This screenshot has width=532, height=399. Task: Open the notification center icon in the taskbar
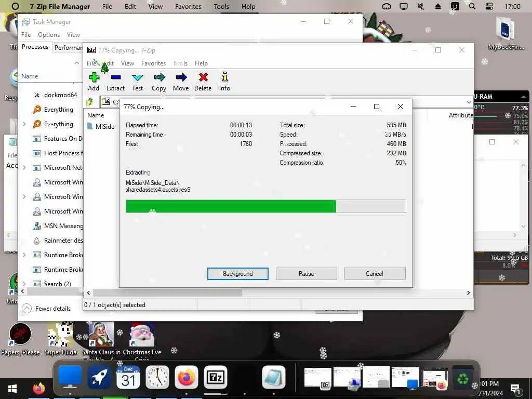click(515, 389)
